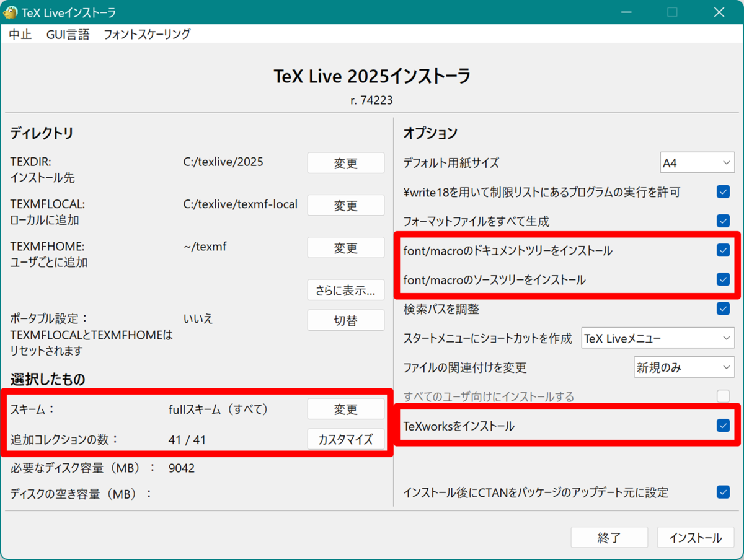
Task: Open the 中止 menu
Action: coord(20,34)
